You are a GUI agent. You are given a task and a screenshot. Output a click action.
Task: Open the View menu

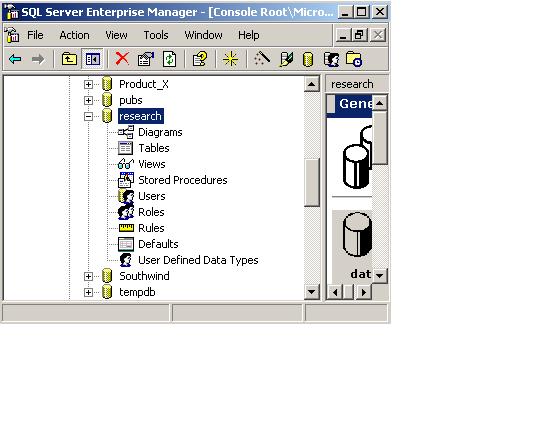(x=116, y=35)
